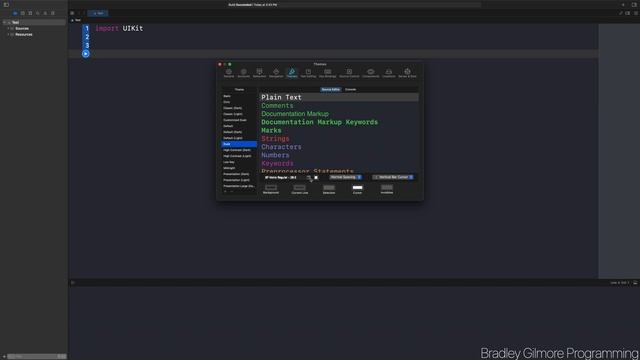Click the font name field in Themes

tap(284, 177)
